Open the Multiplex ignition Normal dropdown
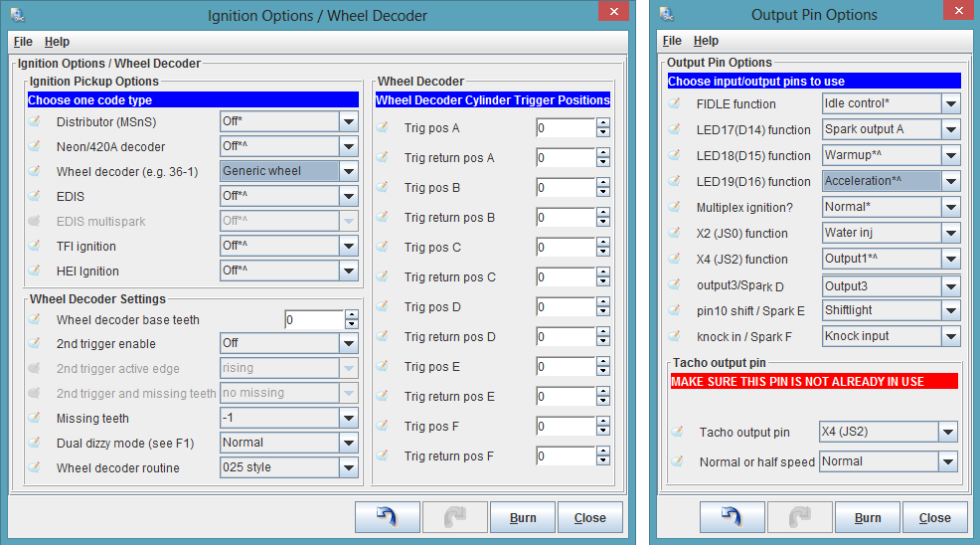This screenshot has height=545, width=980. click(892, 207)
